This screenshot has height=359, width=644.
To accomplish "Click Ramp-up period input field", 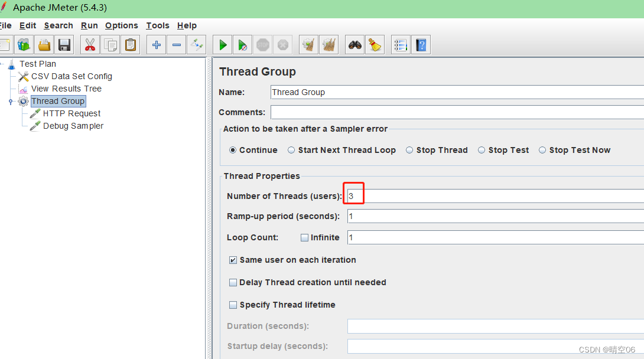I will point(496,216).
